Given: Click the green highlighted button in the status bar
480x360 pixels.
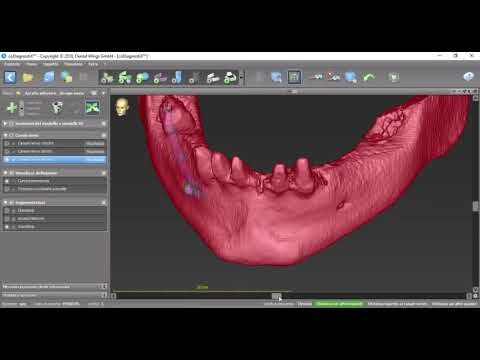Looking at the screenshot, I should pos(339,304).
